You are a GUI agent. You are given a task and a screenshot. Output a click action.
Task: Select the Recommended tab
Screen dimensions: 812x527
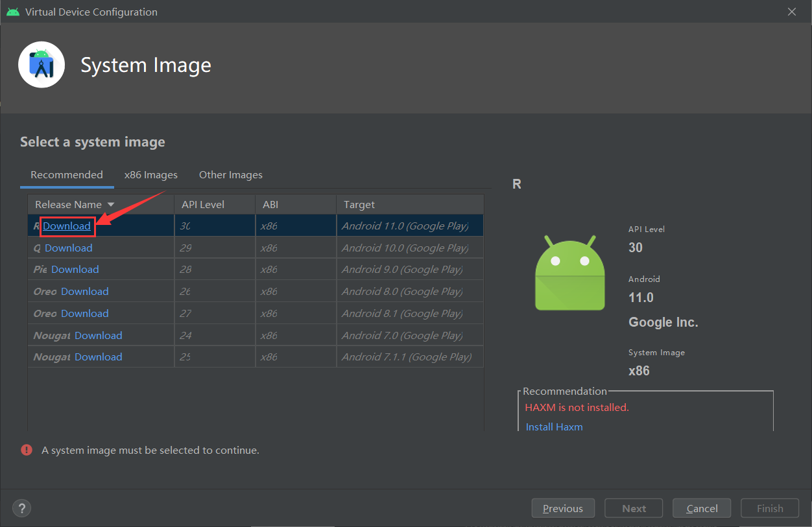point(66,174)
